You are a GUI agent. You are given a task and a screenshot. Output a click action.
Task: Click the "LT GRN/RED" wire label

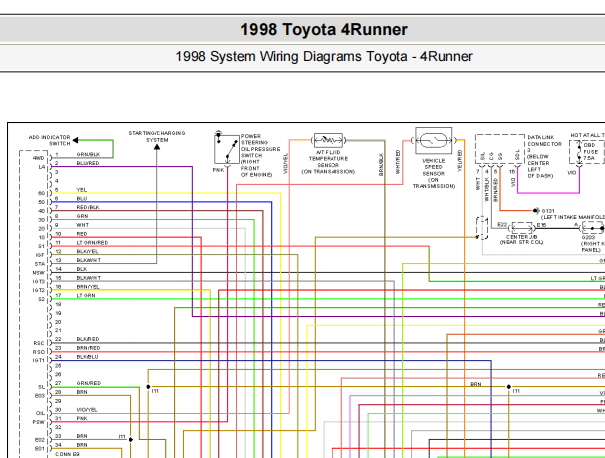[92, 243]
